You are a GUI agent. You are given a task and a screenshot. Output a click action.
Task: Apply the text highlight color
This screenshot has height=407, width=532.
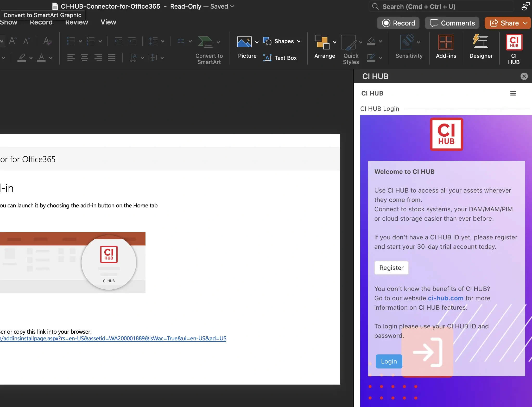[22, 58]
